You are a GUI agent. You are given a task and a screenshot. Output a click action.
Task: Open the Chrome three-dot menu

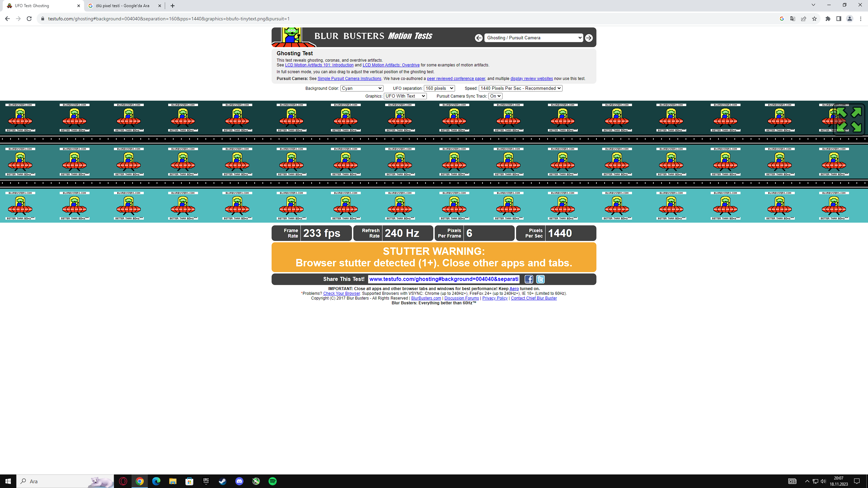pos(861,19)
